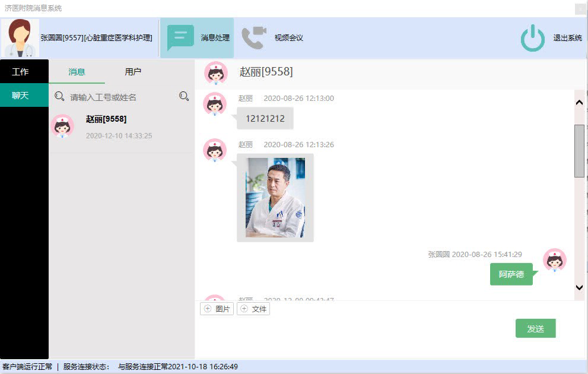
Task: Click the chat scrollbar up arrow
Action: point(579,103)
